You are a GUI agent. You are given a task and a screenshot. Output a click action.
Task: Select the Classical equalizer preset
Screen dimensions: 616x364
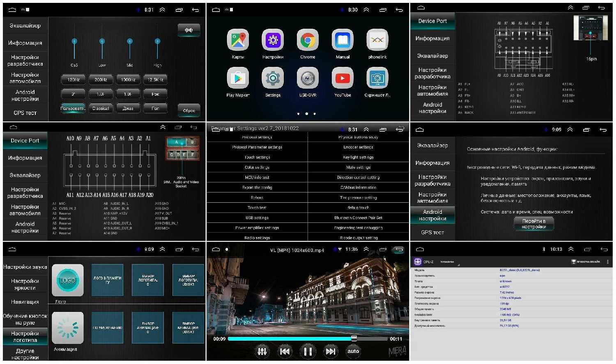coord(101,108)
